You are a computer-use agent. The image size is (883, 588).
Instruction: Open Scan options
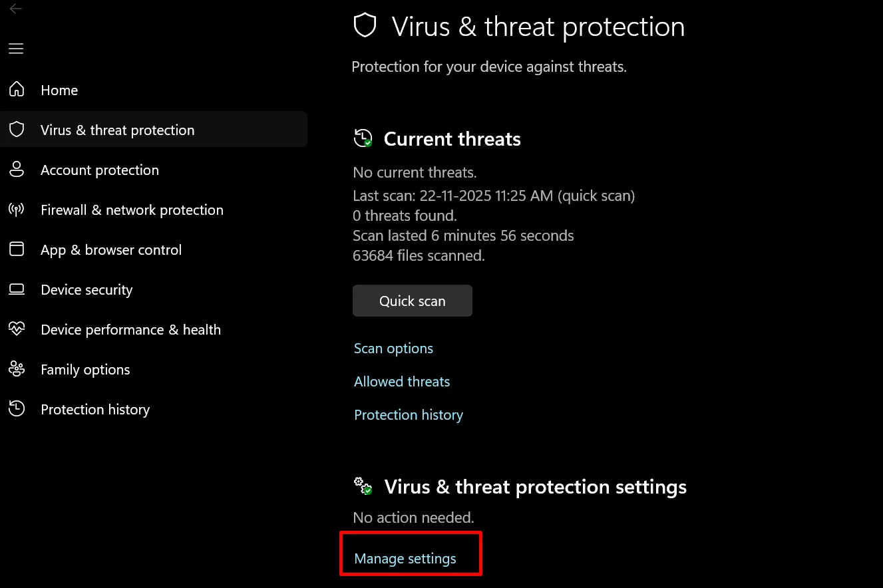(393, 348)
